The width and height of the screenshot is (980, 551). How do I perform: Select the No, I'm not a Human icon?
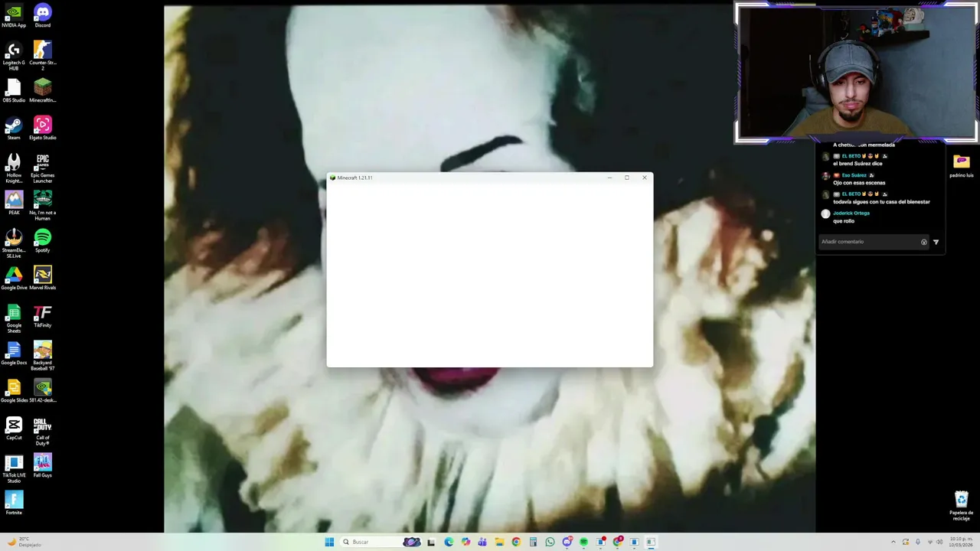[x=43, y=205]
